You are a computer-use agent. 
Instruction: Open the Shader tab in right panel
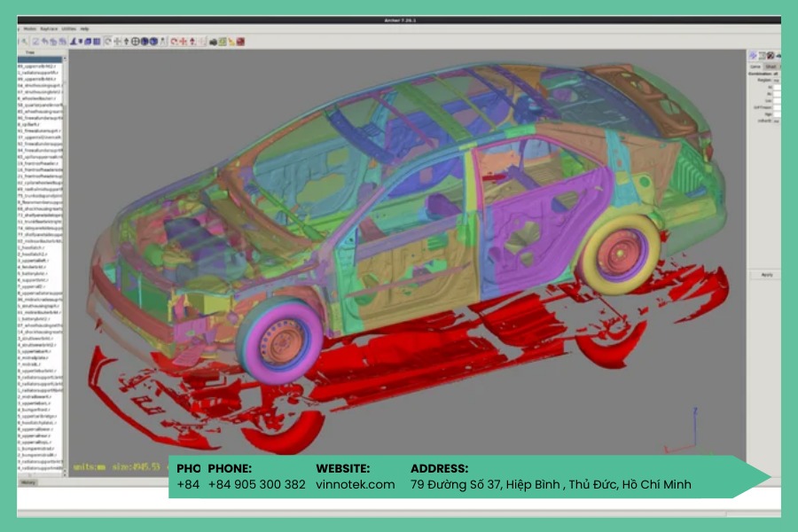coord(771,66)
